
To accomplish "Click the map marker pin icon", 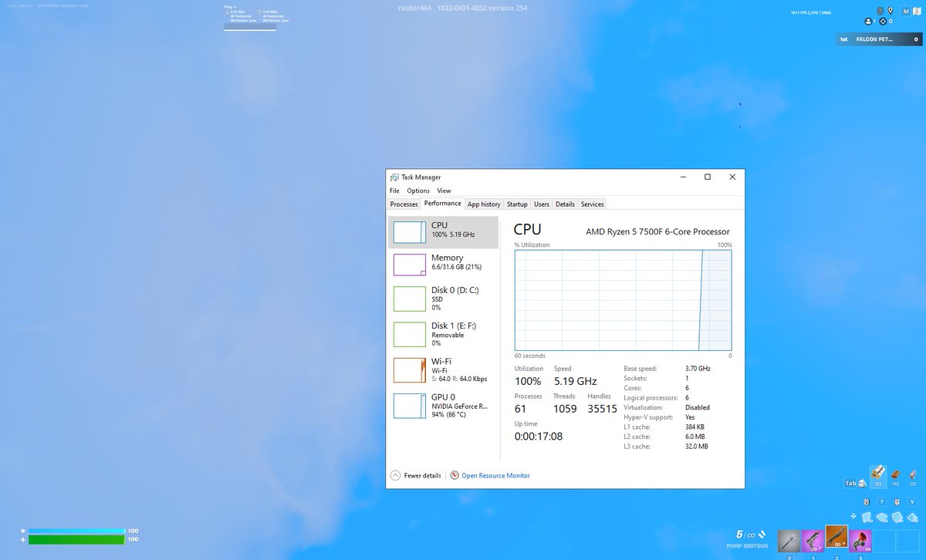I will point(891,11).
